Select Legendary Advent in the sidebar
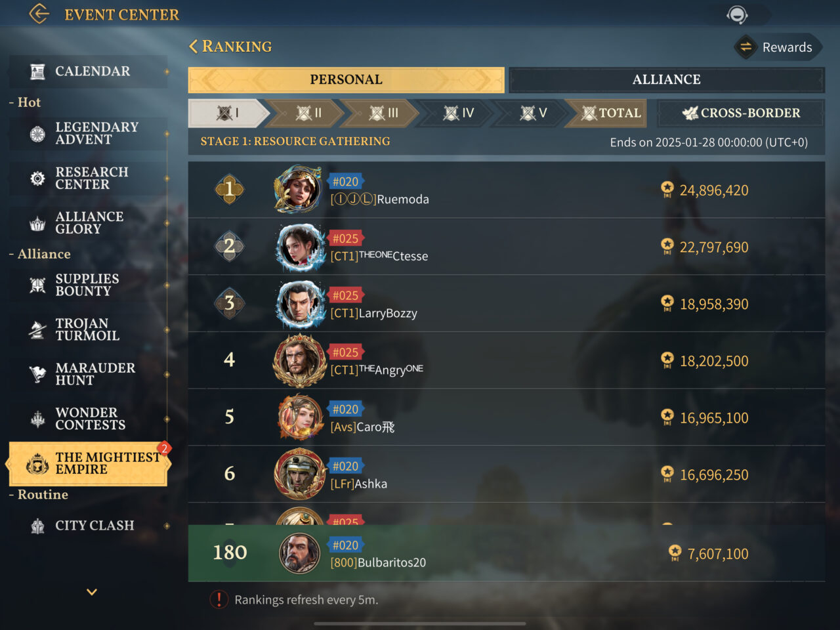The height and width of the screenshot is (630, 840). pos(88,133)
